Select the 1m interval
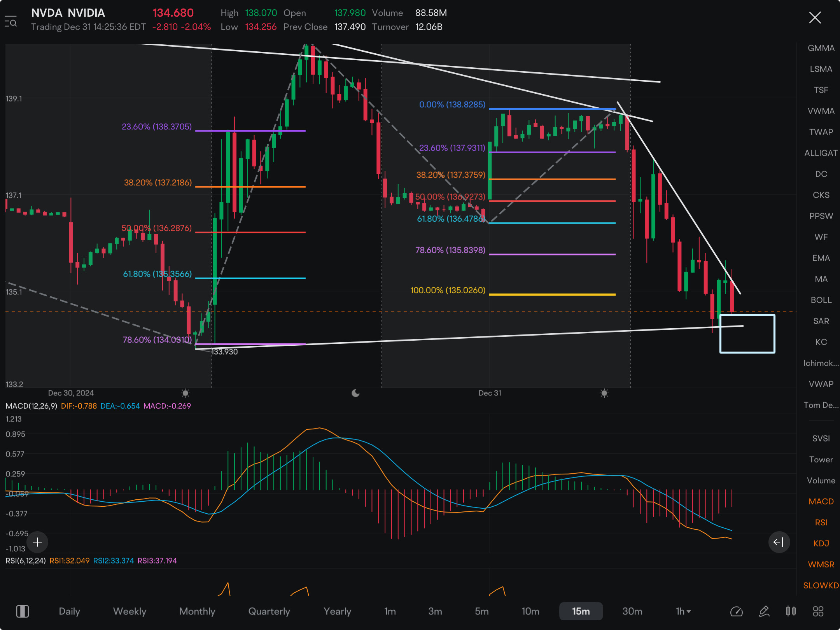 [390, 611]
